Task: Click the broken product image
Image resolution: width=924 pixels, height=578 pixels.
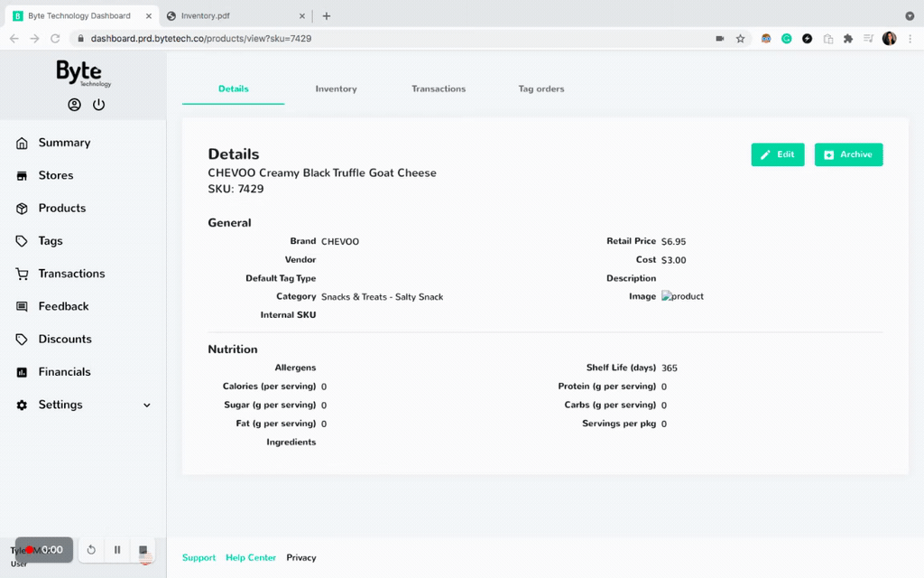Action: (682, 296)
